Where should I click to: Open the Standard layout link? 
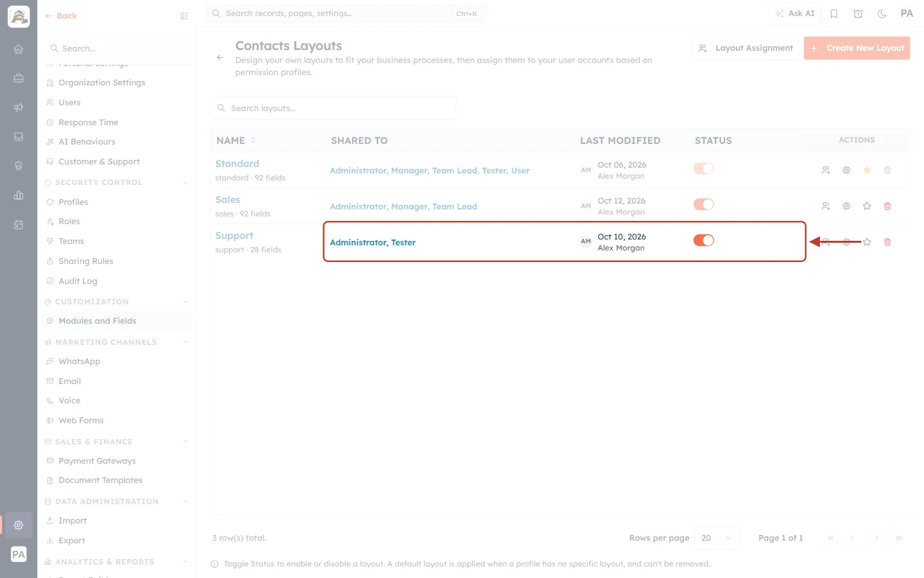[x=237, y=164]
